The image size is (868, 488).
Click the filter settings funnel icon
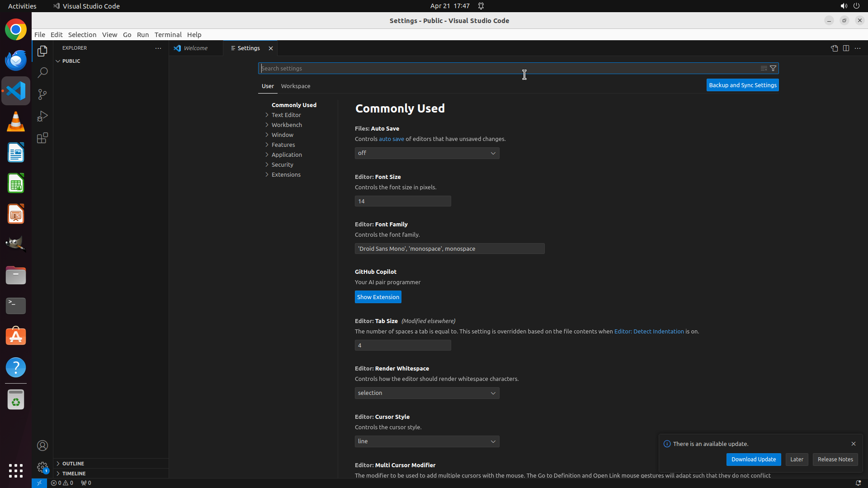point(773,68)
